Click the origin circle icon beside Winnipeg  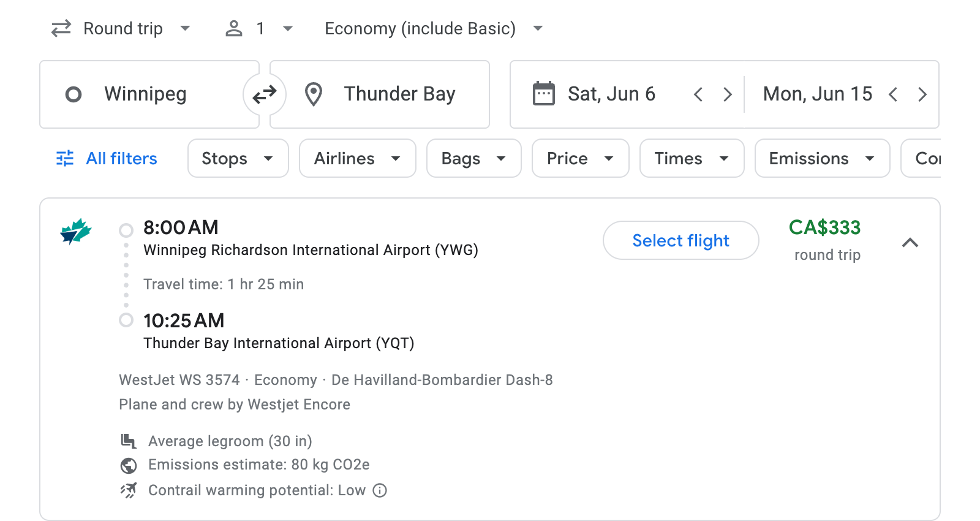(x=73, y=94)
